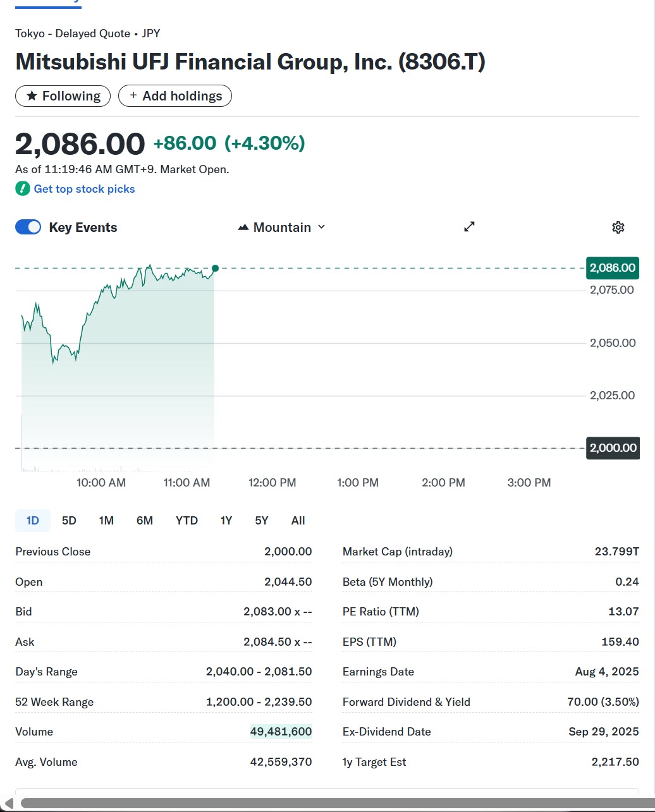Click the highlighted Volume value 49,481,600
Screen dimensions: 655x812
pyautogui.click(x=281, y=732)
